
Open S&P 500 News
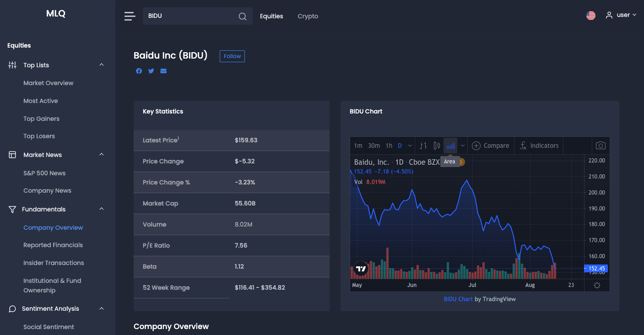click(x=44, y=173)
